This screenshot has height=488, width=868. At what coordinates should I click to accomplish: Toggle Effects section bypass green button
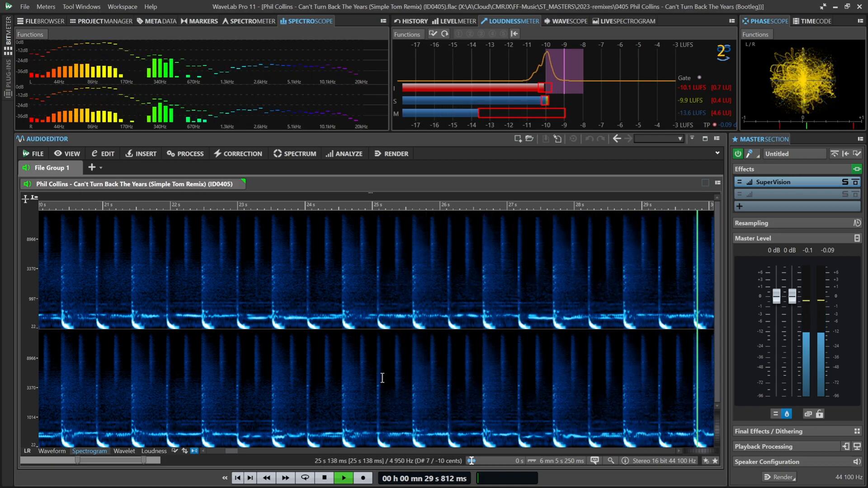(856, 169)
